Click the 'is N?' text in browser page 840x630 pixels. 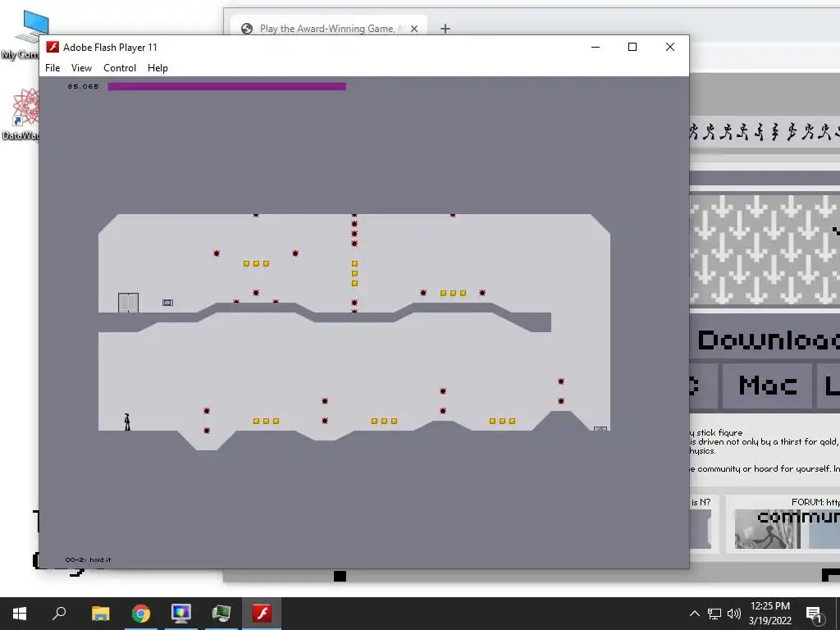click(x=701, y=502)
